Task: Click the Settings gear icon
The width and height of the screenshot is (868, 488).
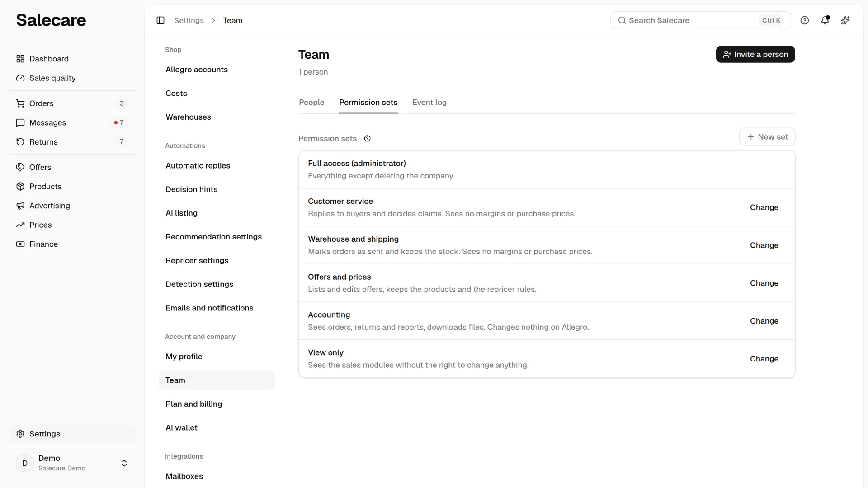Action: click(x=20, y=434)
